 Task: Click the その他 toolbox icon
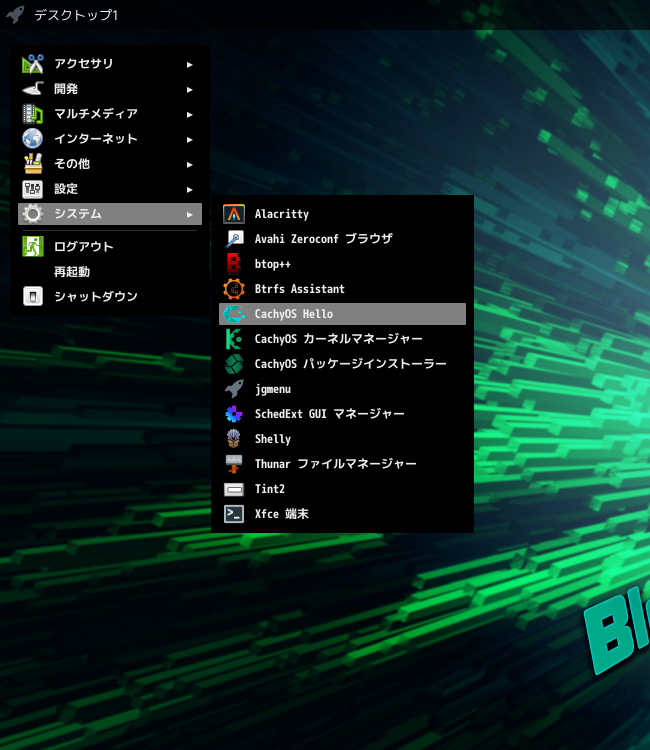point(33,164)
